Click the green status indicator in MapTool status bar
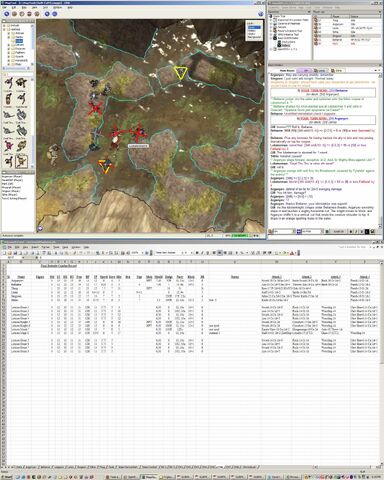The height and width of the screenshot is (480, 384). 240,236
